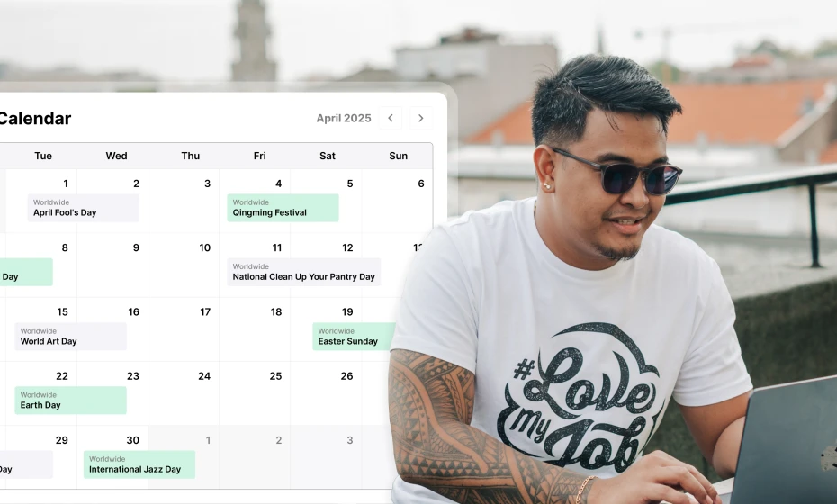Select the International Jazz Day event
The height and width of the screenshot is (504, 837).
(139, 464)
